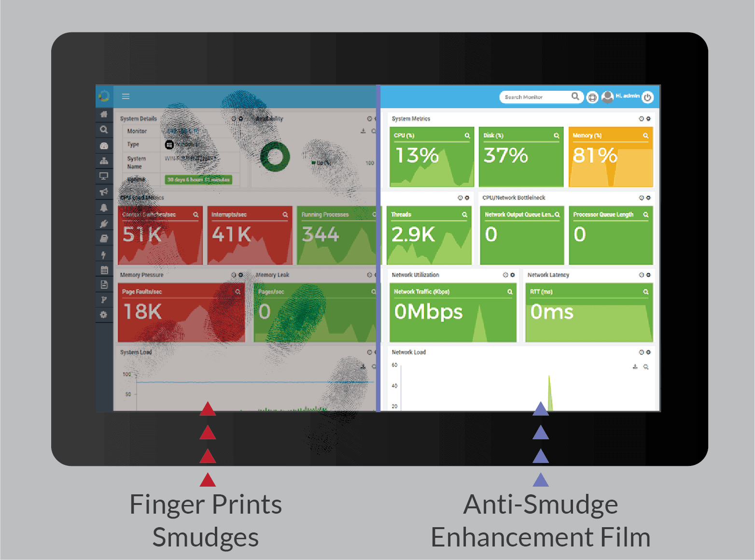This screenshot has width=755, height=560.
Task: Zoom into Pages/sec tile magnifier
Action: click(x=373, y=292)
